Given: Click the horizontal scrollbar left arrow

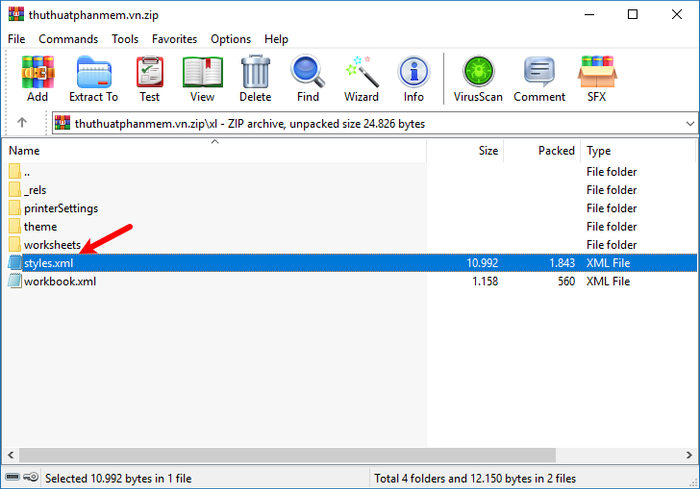Looking at the screenshot, I should click(11, 455).
